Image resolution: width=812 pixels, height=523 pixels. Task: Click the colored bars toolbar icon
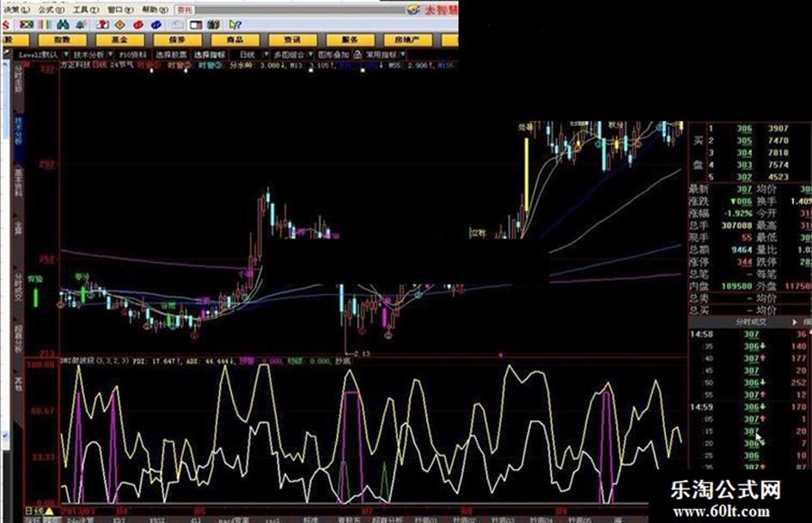45,24
